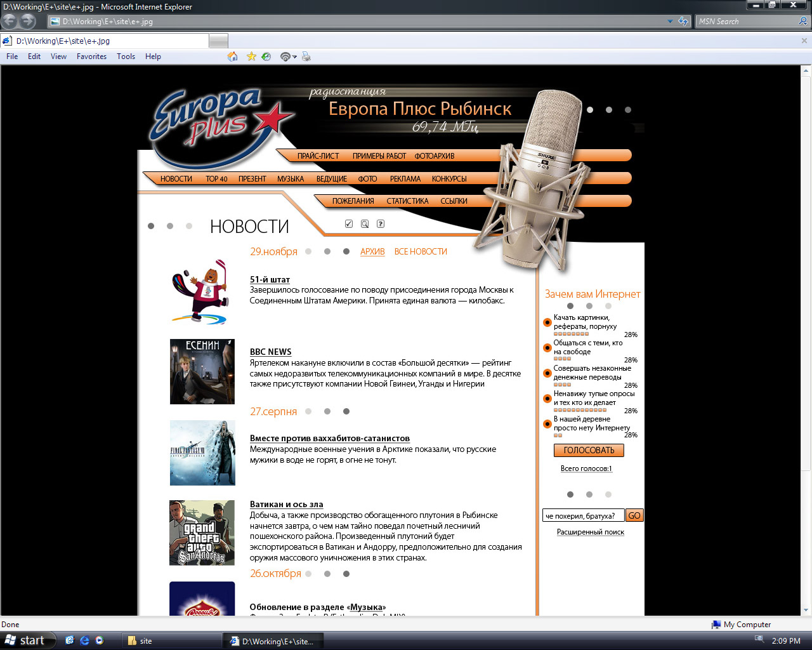Select poll option Совершать незаконные денежные переводы
Image resolution: width=812 pixels, height=650 pixels.
point(547,373)
